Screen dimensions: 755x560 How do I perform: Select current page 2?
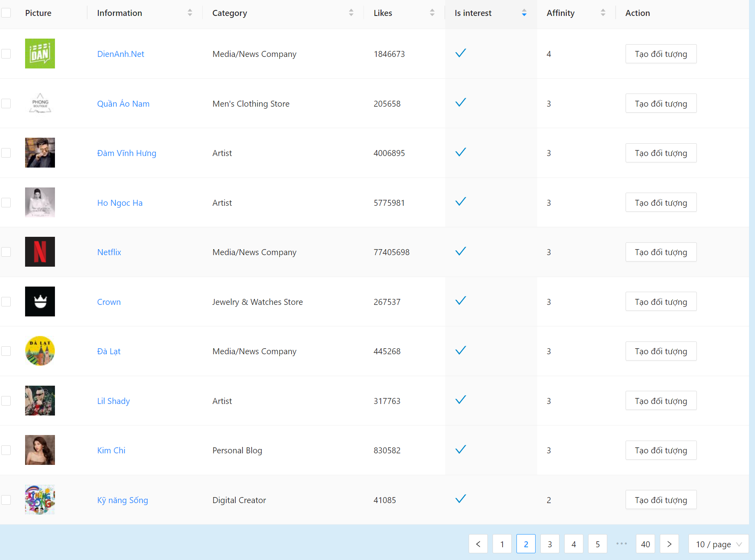click(526, 544)
